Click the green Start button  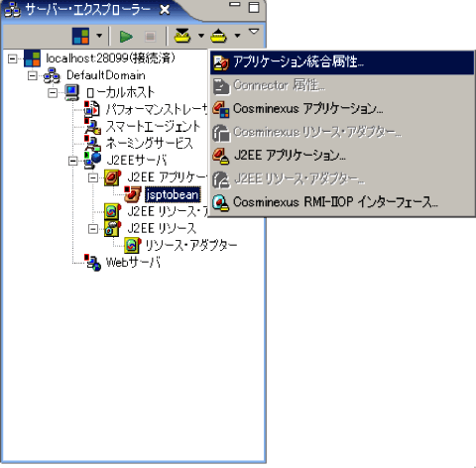tap(126, 36)
